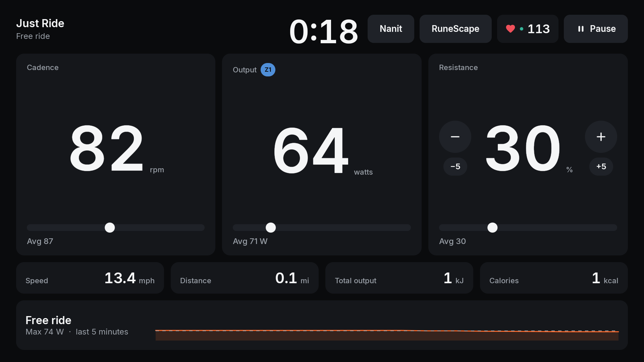Select the Speed 13.4 mph tile

click(90, 278)
